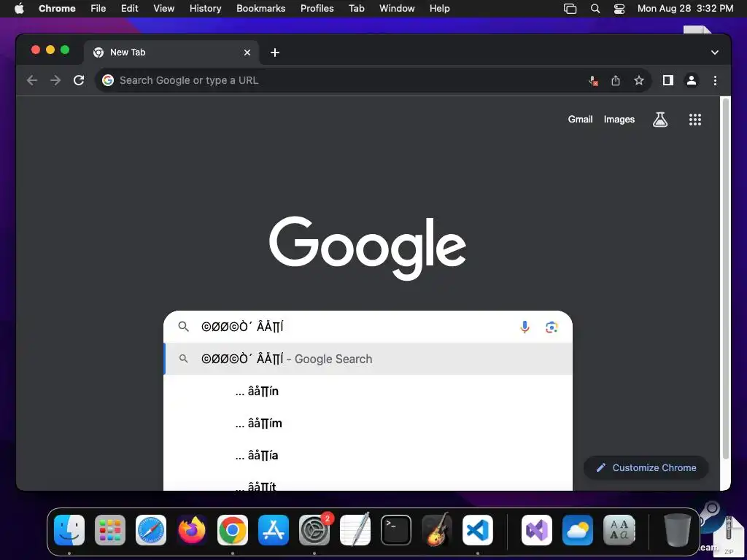Open System Preferences in the dock
Viewport: 747px width, 560px height.
[314, 530]
